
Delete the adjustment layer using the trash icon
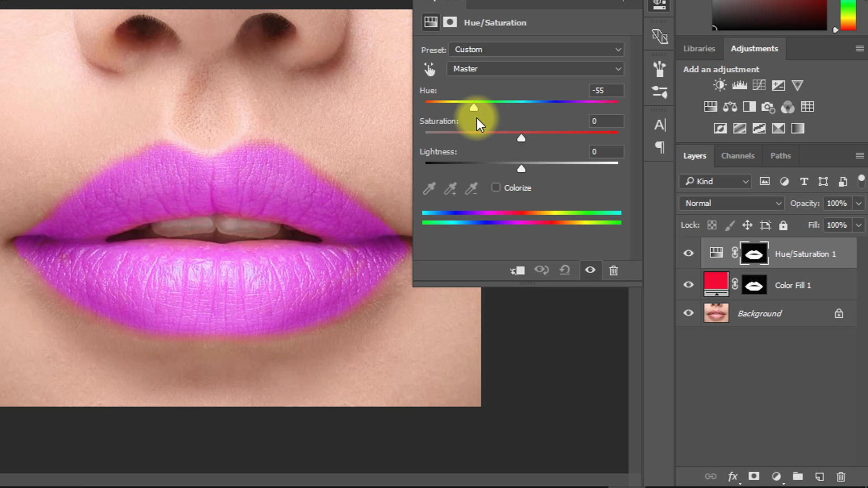pyautogui.click(x=613, y=270)
